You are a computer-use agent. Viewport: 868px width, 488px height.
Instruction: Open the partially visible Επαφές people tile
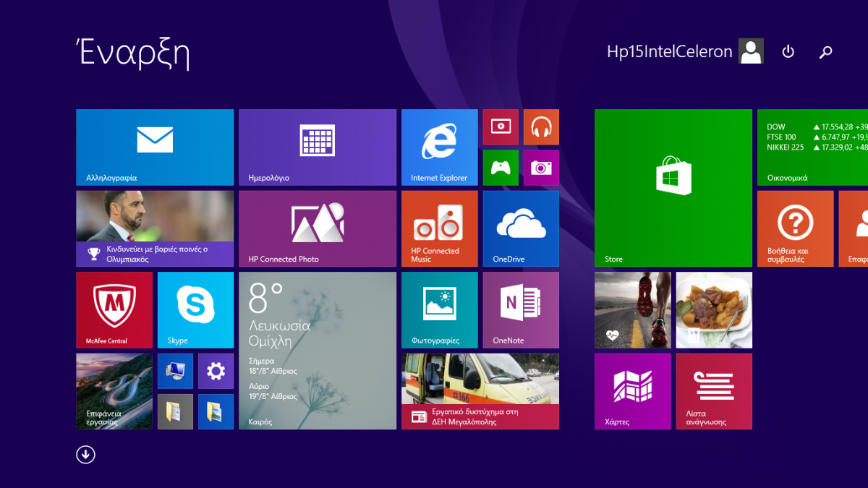coord(854,228)
